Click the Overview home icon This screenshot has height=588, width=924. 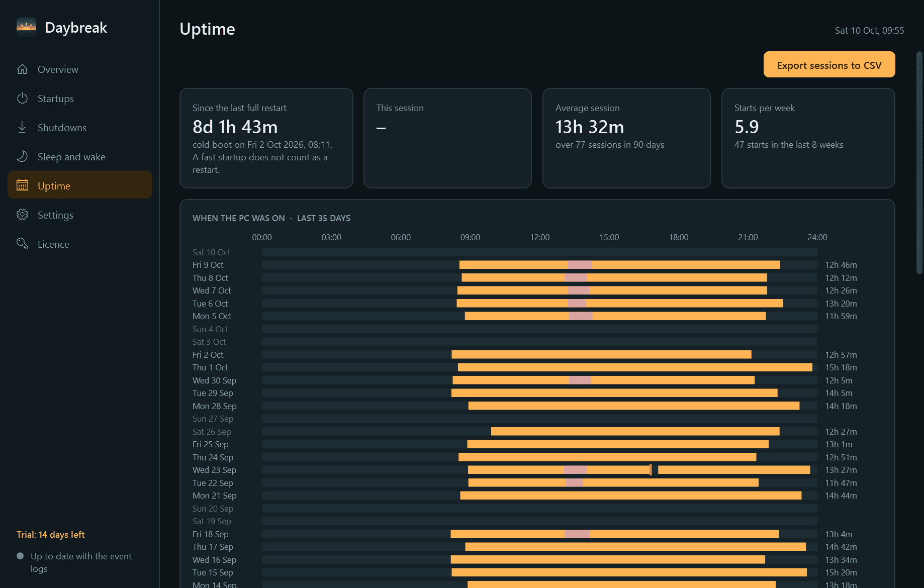[x=22, y=69]
